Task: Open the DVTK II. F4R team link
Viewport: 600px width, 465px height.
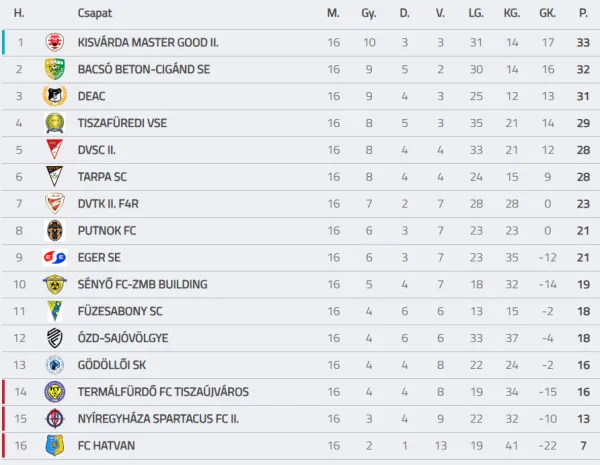Action: [111, 204]
